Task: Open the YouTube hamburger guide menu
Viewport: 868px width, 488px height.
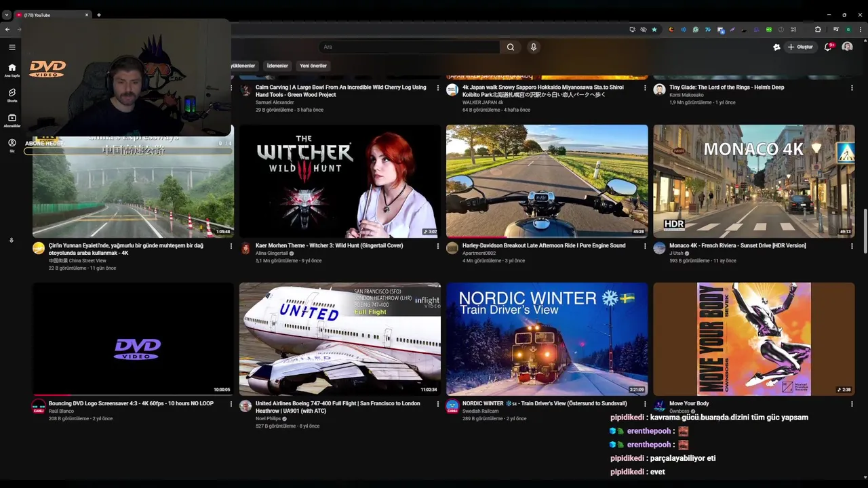Action: click(12, 47)
